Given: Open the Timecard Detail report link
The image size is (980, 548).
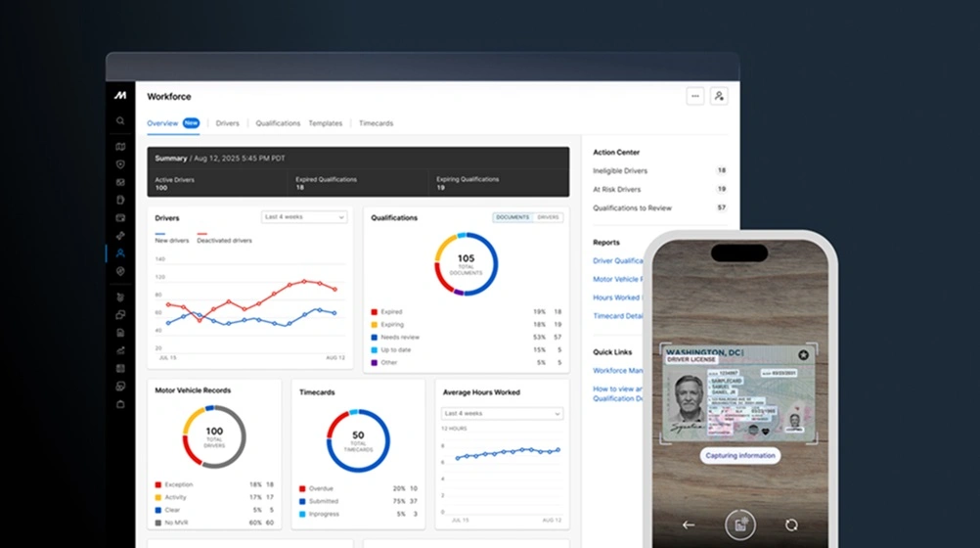Looking at the screenshot, I should point(617,316).
